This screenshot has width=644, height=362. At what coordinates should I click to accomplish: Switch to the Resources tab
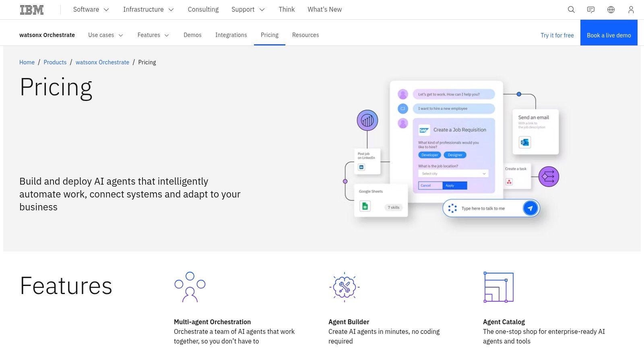305,35
